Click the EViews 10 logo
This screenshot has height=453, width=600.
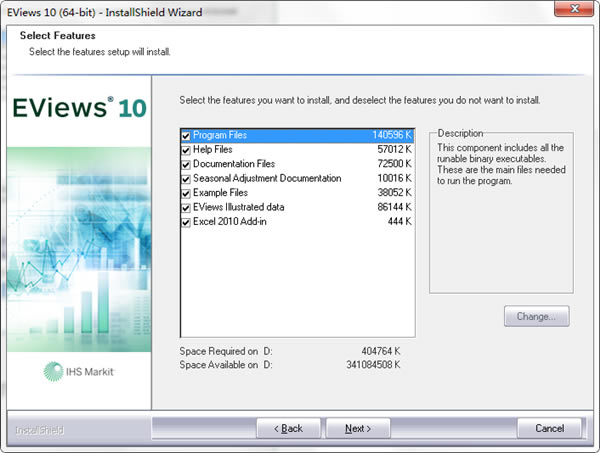[x=78, y=108]
